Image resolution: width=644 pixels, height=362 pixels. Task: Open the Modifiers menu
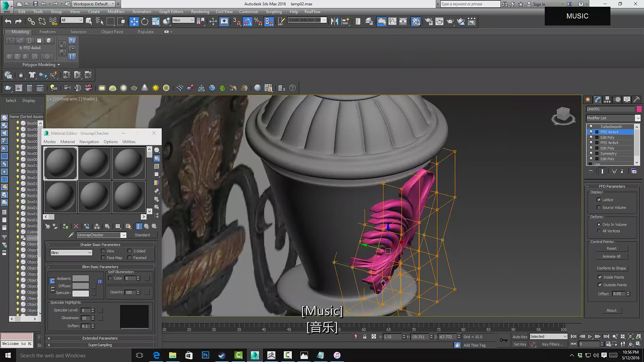[x=116, y=12]
